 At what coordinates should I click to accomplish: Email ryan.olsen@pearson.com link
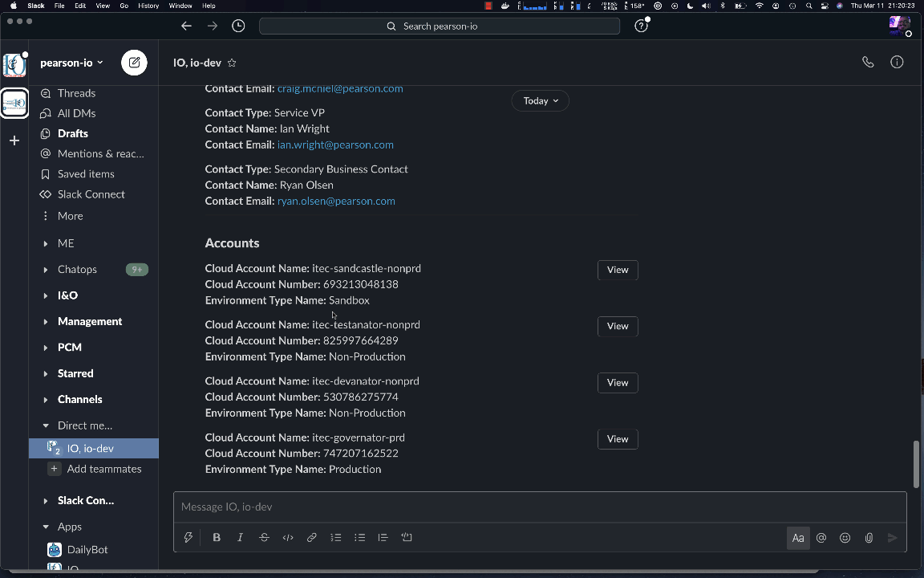coord(336,201)
